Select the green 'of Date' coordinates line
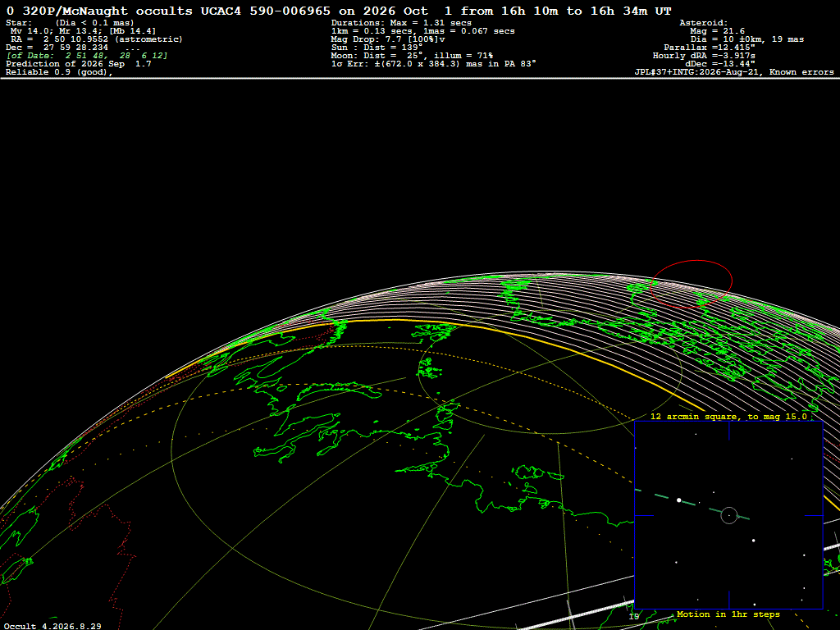 click(87, 55)
